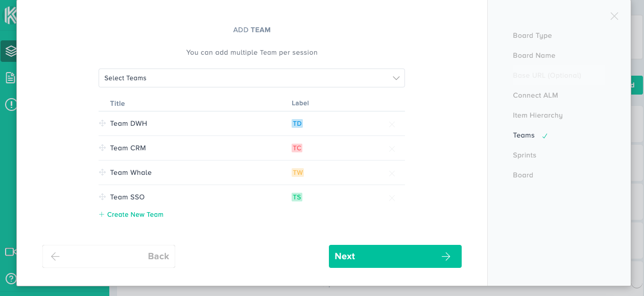The image size is (644, 296).
Task: Click the alert exclamation icon in sidebar
Action: click(10, 105)
